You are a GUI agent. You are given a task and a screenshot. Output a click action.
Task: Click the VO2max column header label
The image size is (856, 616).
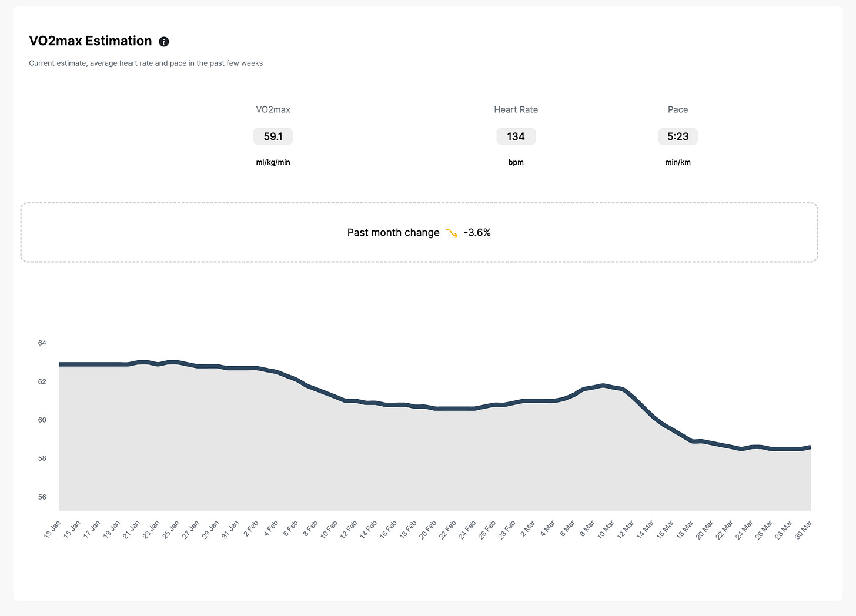coord(273,109)
